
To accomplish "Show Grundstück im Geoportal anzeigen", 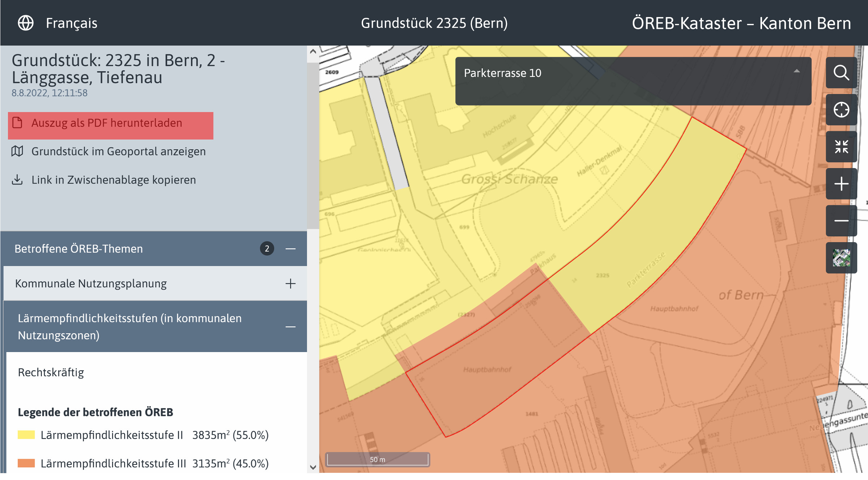I will tap(118, 151).
